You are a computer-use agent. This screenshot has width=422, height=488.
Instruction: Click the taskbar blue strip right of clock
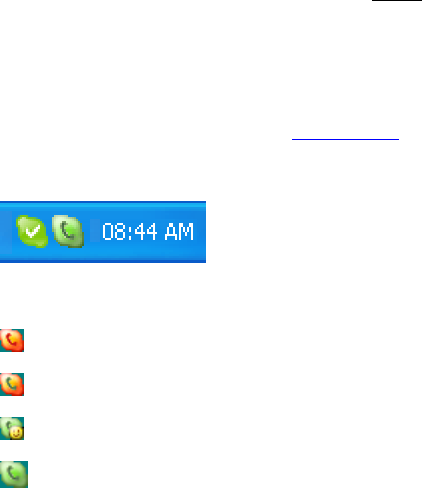[200, 232]
